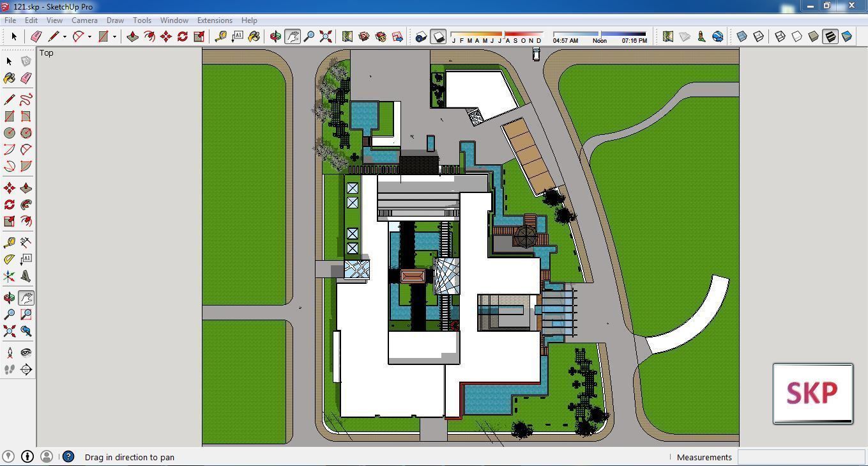Select Follow Me tool in left toolbar
The image size is (868, 466).
click(26, 205)
